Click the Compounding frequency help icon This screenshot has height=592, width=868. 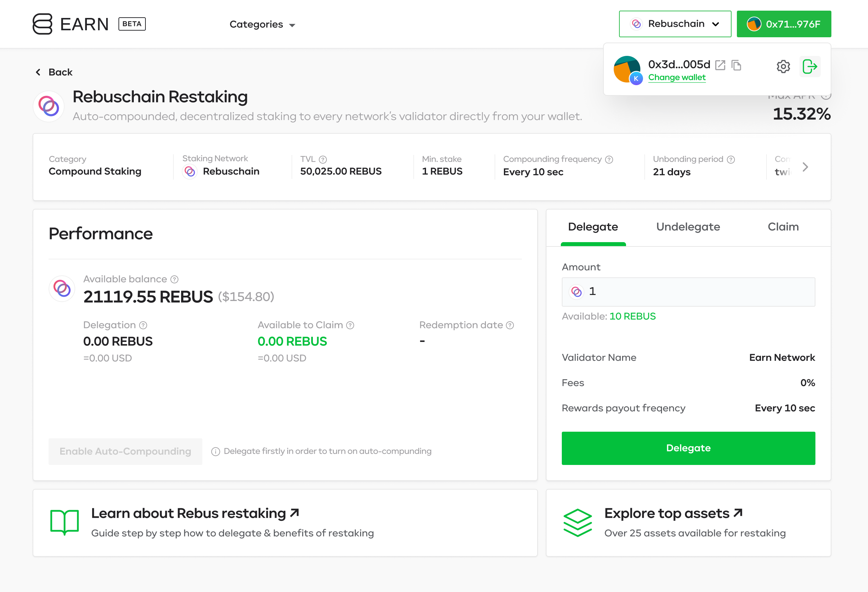609,159
